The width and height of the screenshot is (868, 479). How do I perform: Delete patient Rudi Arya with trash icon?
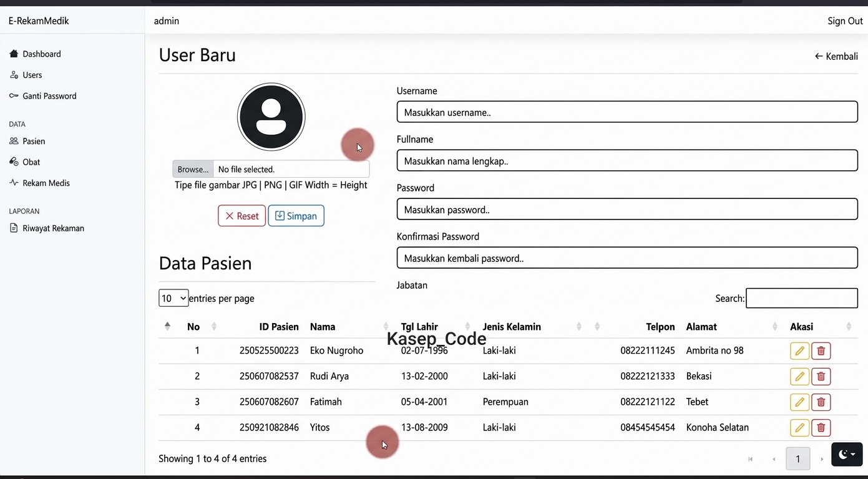821,377
